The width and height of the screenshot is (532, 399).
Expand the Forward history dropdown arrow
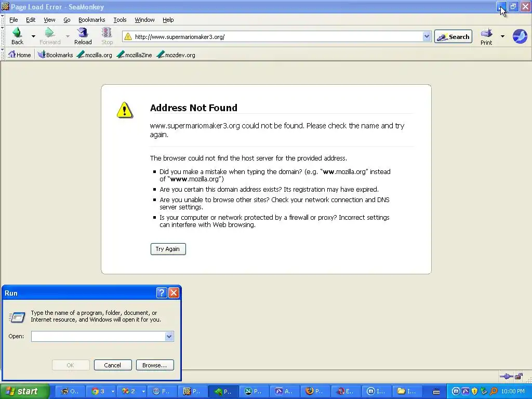68,36
